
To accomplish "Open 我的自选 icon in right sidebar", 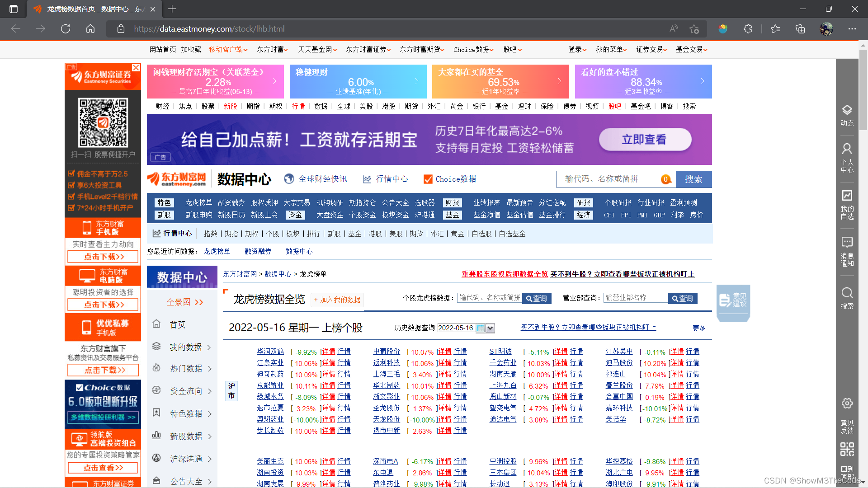I will coord(847,204).
